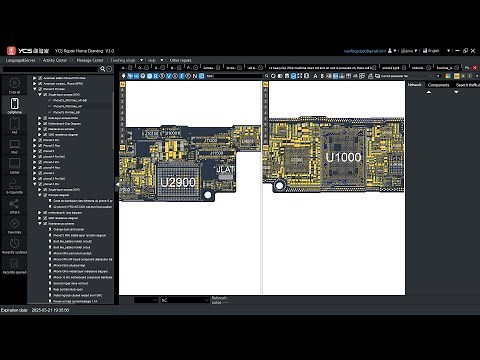Close the last document tab with red X
This screenshot has height=360, width=480.
475,68
